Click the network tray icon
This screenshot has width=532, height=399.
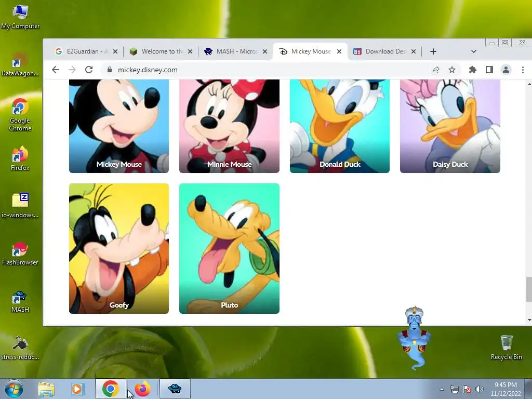pos(454,389)
